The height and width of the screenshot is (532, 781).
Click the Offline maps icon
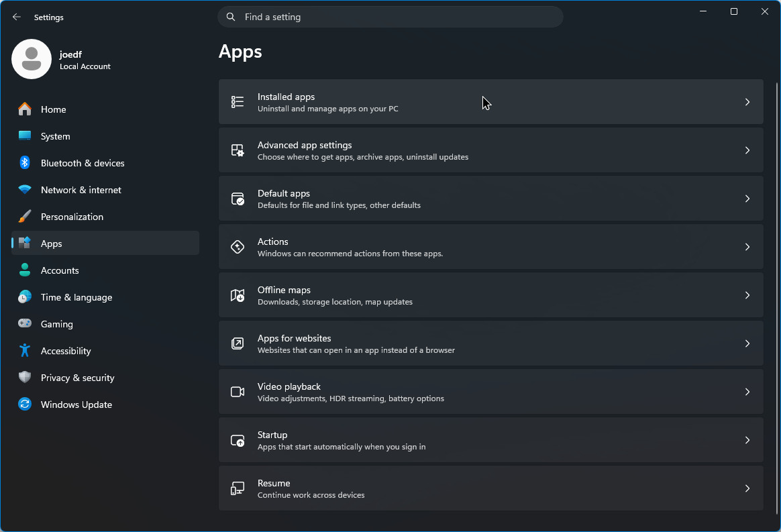238,295
